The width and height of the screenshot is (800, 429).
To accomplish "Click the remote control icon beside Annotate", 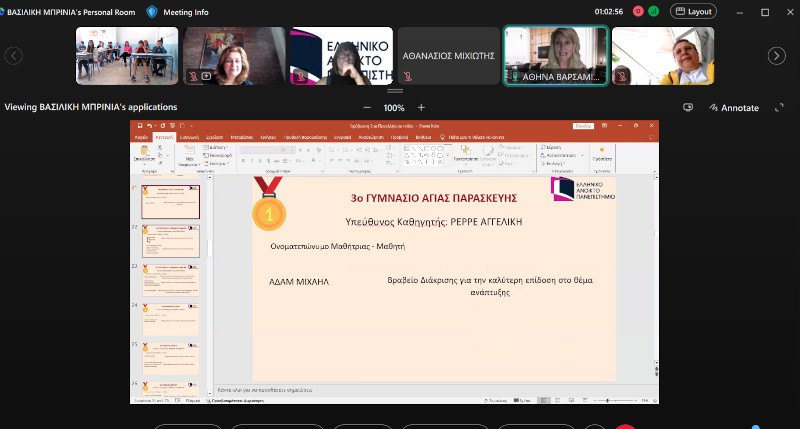I will [x=688, y=108].
